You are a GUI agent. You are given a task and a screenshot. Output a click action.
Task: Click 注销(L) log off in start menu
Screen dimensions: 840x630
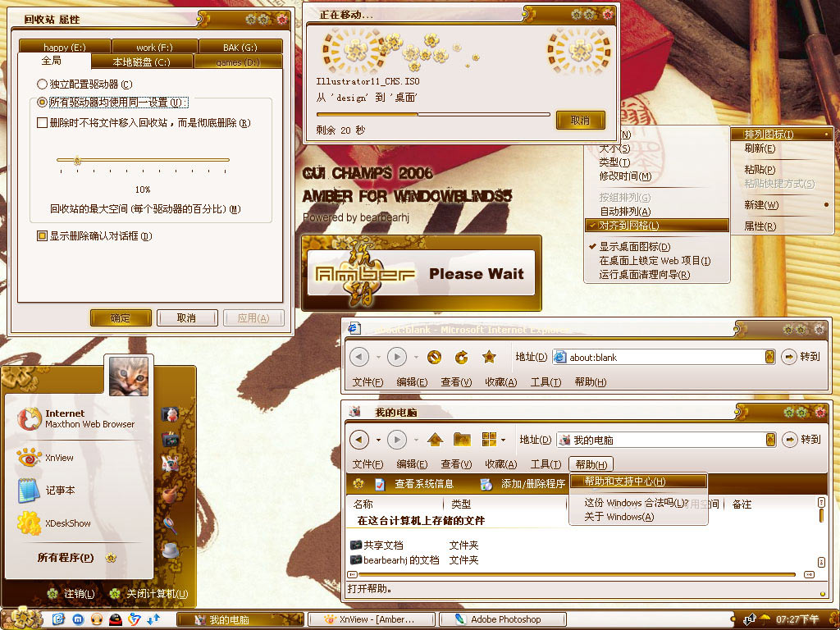point(71,594)
